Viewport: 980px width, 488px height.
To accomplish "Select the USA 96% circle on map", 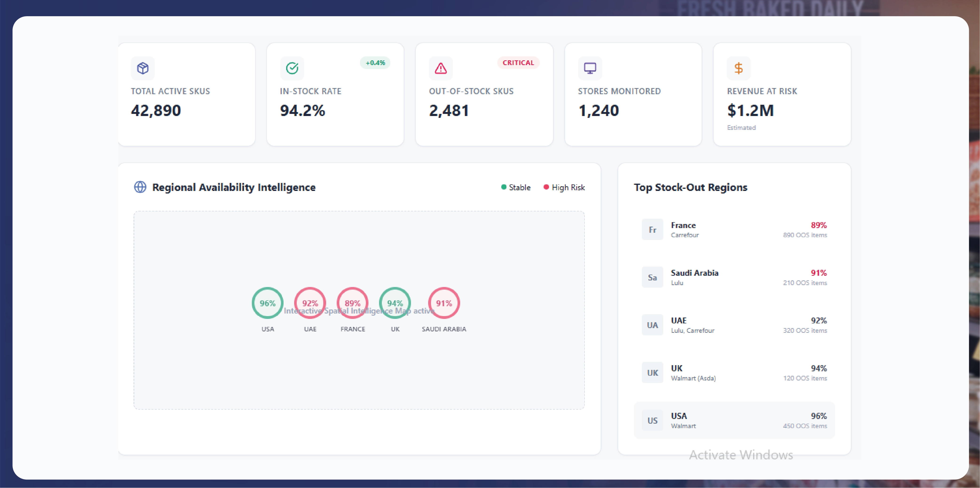I will click(x=267, y=303).
